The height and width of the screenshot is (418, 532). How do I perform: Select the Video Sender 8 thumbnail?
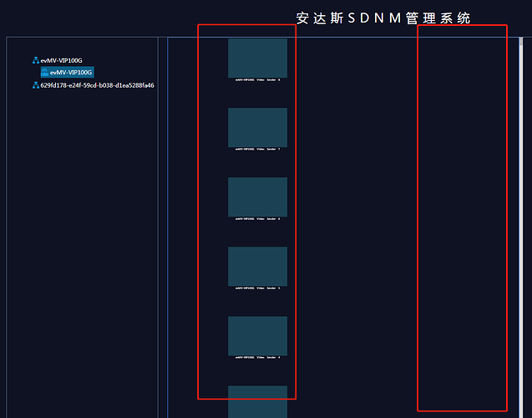tap(257, 58)
